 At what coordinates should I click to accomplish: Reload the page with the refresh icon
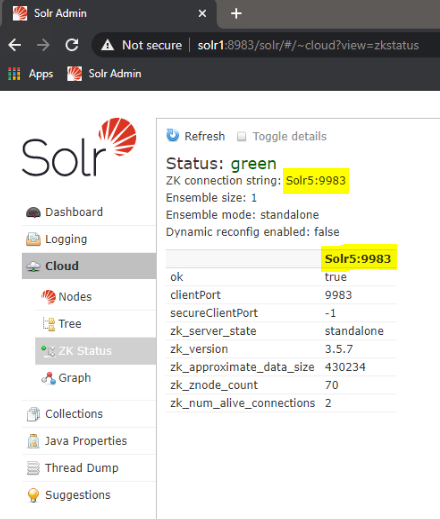[72, 45]
